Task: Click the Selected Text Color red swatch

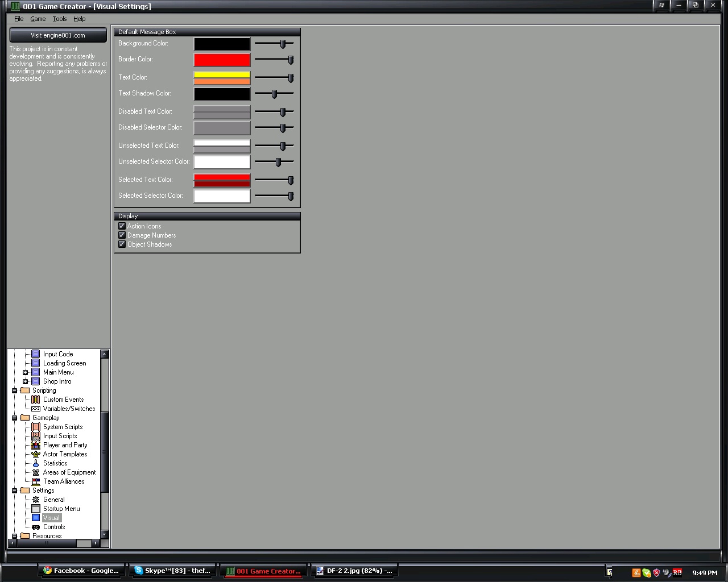Action: pyautogui.click(x=222, y=180)
